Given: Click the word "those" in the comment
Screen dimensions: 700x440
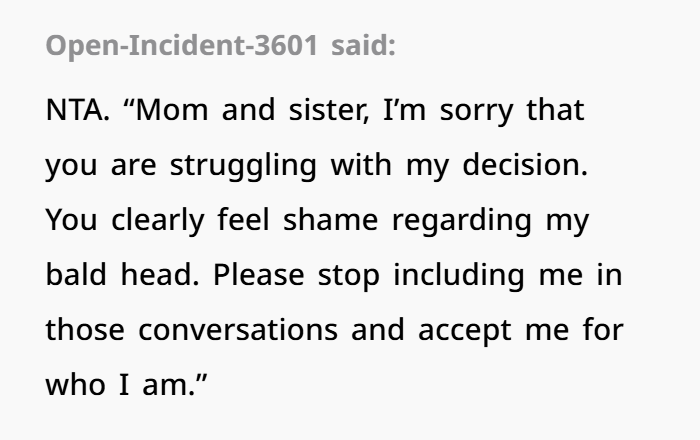Looking at the screenshot, I should pyautogui.click(x=85, y=330).
